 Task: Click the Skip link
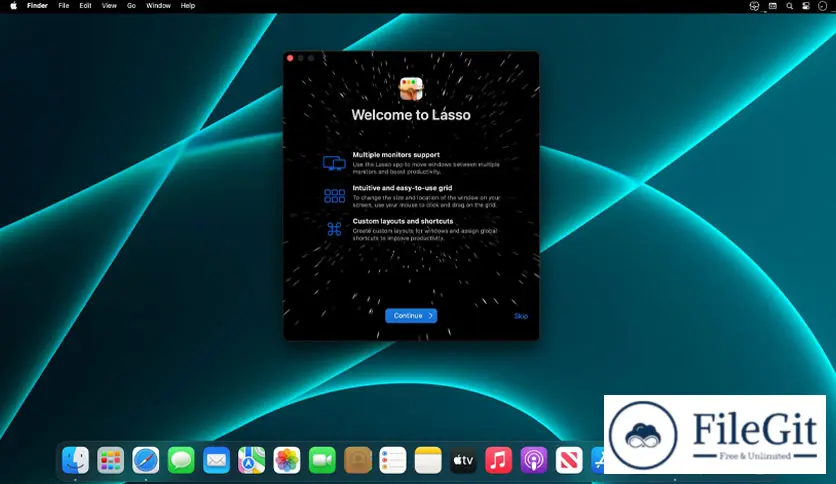tap(520, 316)
